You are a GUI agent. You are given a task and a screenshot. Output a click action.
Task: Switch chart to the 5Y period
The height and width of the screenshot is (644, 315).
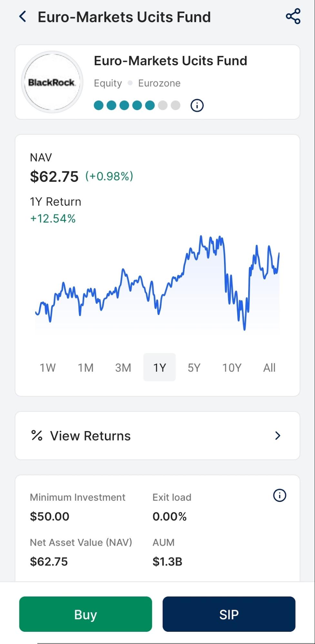coord(194,368)
